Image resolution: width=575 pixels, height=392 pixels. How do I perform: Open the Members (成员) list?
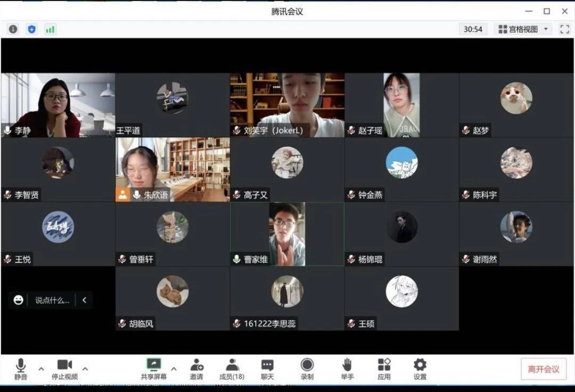pyautogui.click(x=232, y=369)
